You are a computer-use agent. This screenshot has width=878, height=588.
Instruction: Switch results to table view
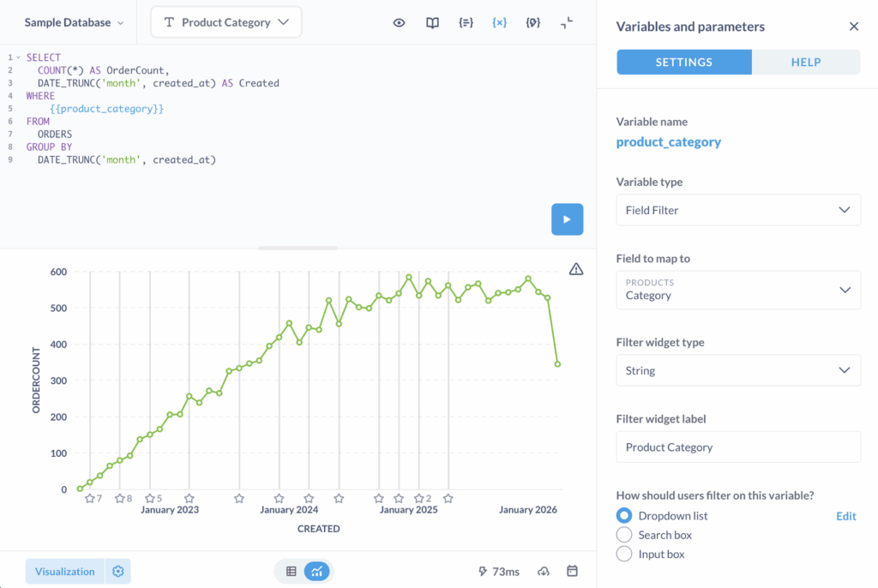pos(291,571)
